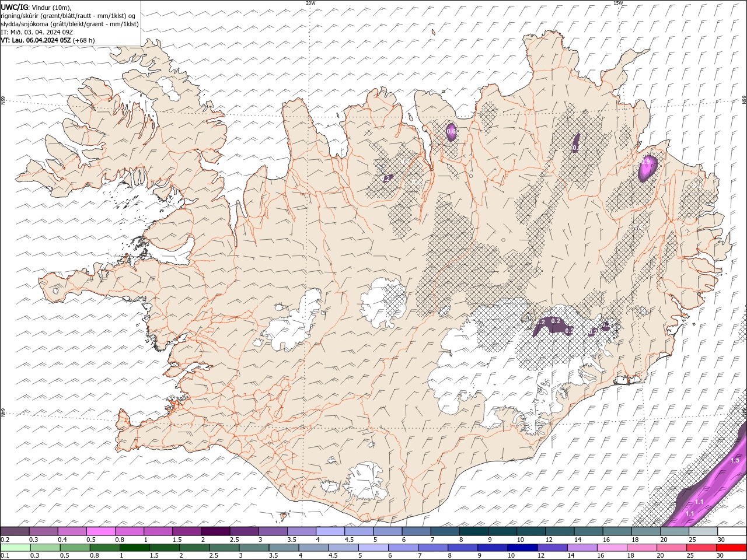747x560 pixels.
Task: Select the 10 navy blue swatch in lower legend
Action: click(x=522, y=548)
